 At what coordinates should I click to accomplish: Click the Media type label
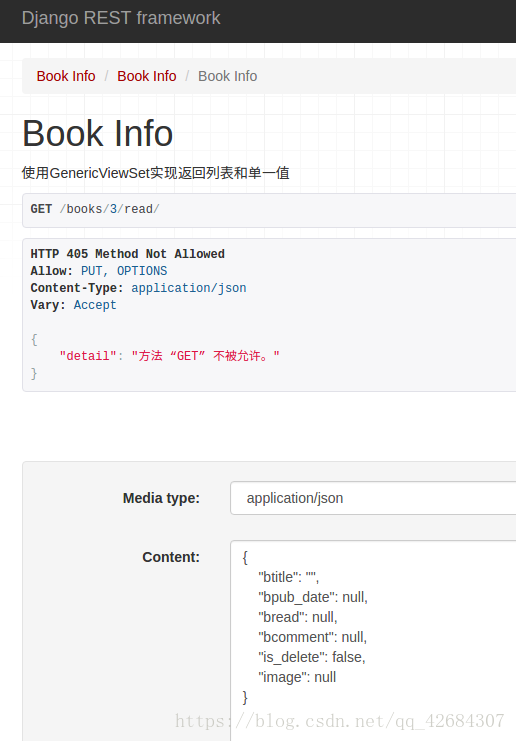coord(161,498)
